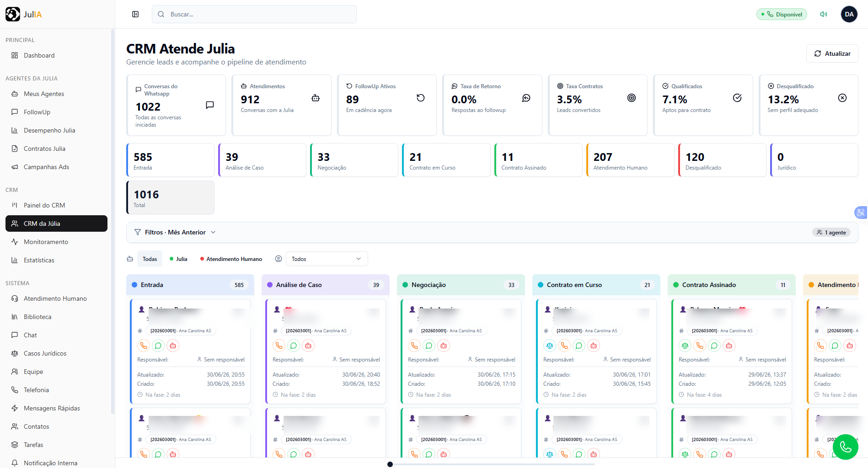Click target icon in Taxa Contratos card

coord(632,98)
